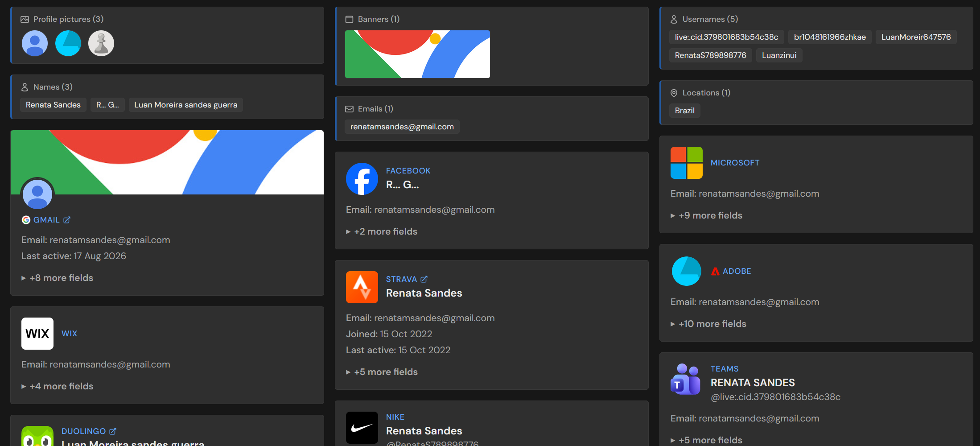This screenshot has height=446, width=980.
Task: Click Renata Sandes name in Strava card
Action: click(424, 293)
